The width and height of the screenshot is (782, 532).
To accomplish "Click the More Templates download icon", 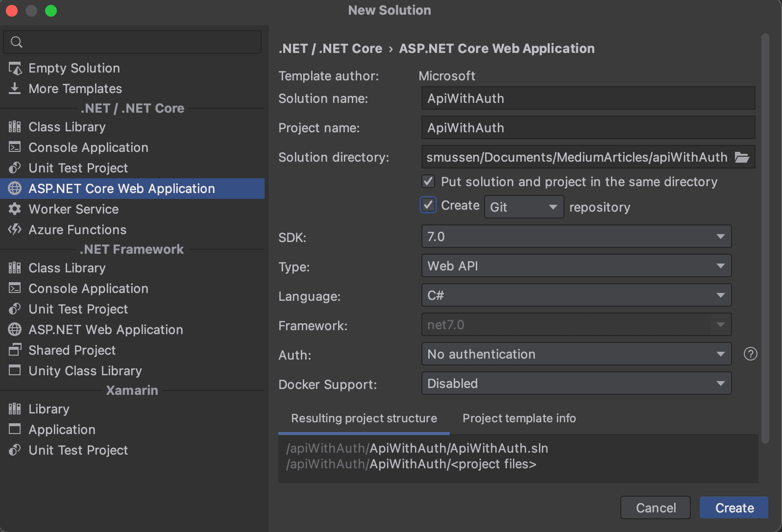I will pyautogui.click(x=15, y=89).
